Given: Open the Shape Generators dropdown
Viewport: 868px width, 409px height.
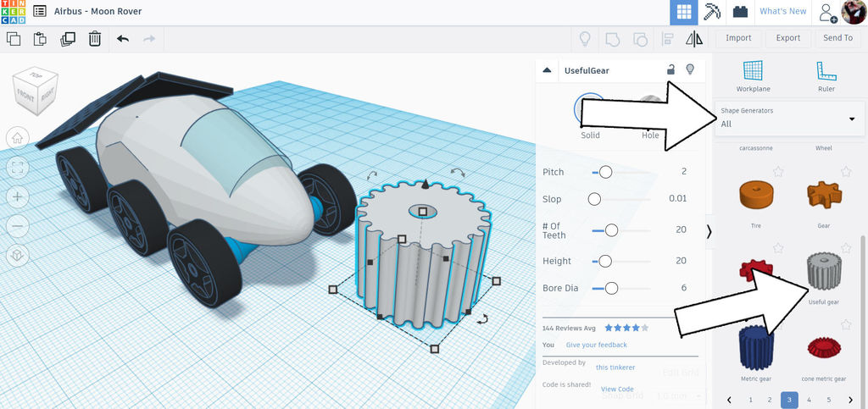Looking at the screenshot, I should click(x=789, y=119).
